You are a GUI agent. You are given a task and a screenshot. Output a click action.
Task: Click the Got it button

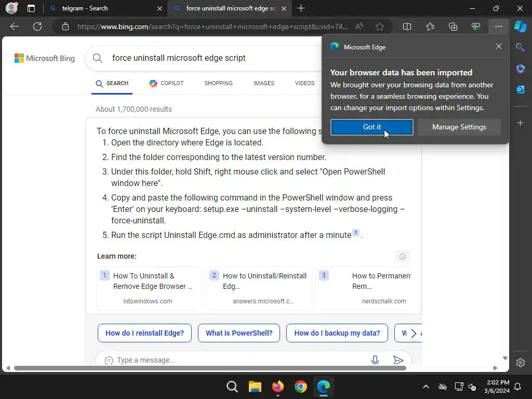pos(372,127)
